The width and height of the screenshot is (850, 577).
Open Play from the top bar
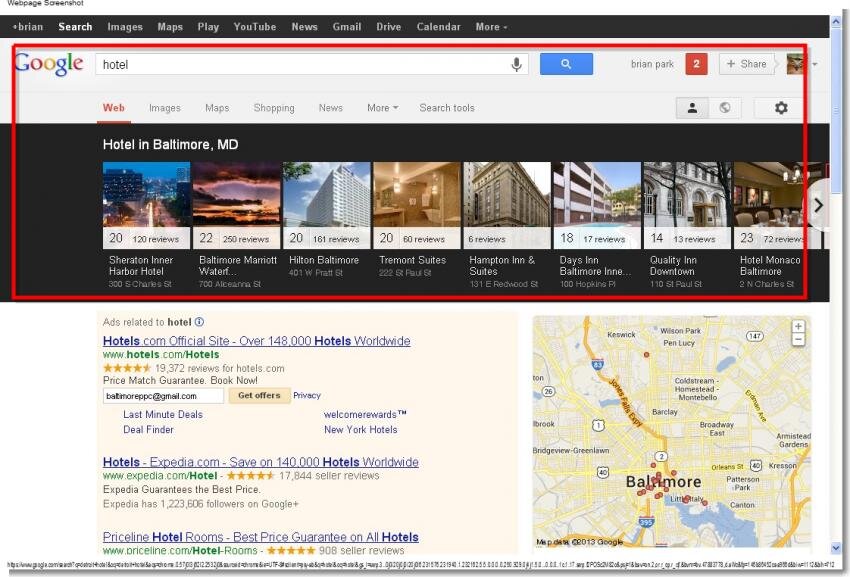coord(208,27)
